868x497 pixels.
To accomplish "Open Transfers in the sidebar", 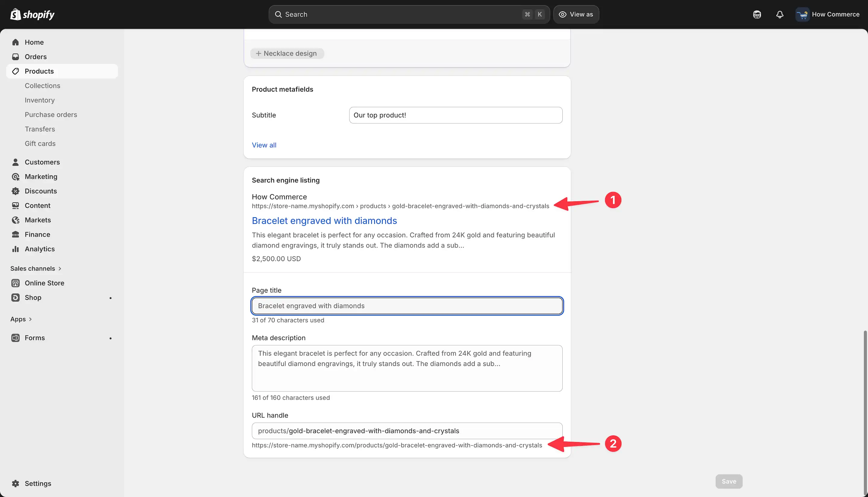I will [x=39, y=129].
